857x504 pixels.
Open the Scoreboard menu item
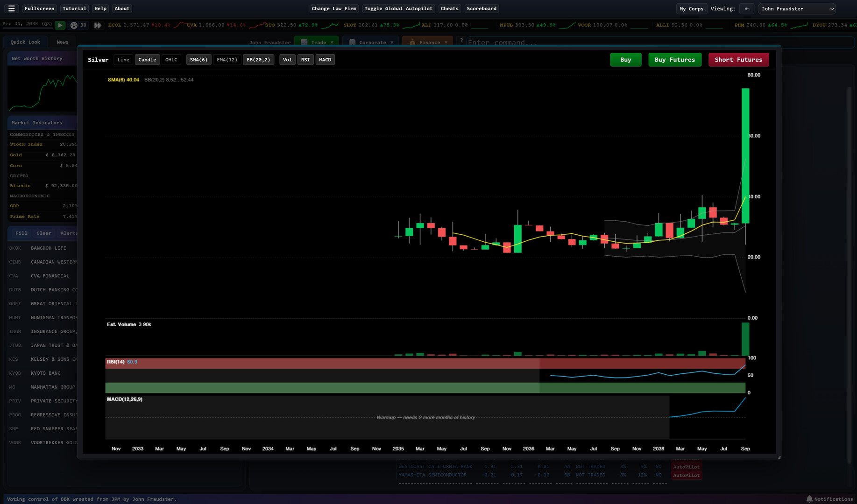pos(481,8)
